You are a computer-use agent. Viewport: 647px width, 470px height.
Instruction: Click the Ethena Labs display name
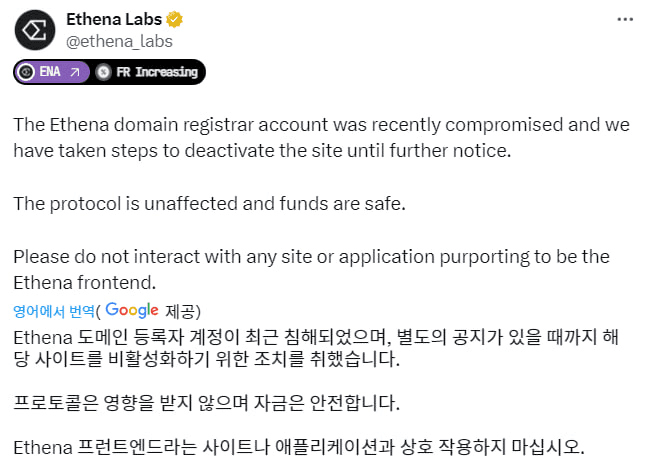click(x=114, y=19)
